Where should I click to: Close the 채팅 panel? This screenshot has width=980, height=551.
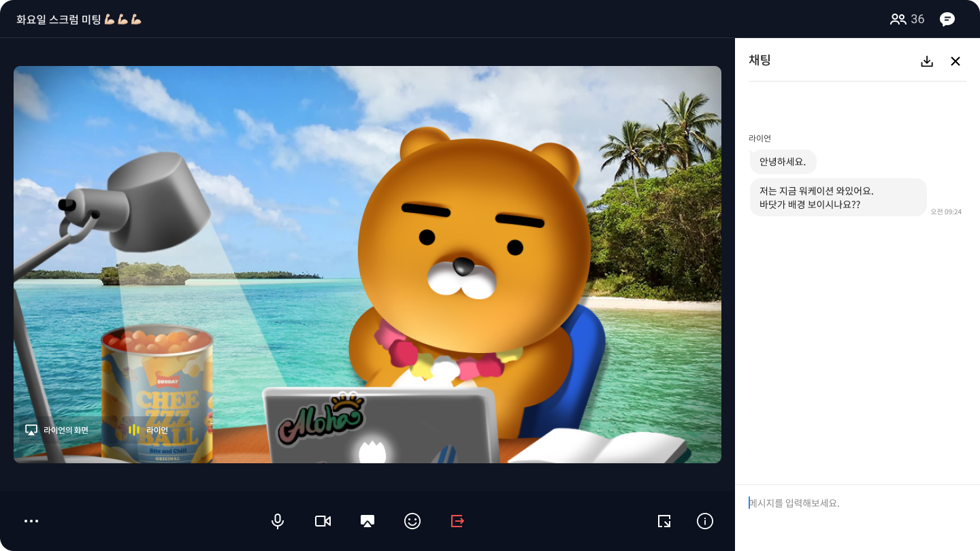pos(955,61)
